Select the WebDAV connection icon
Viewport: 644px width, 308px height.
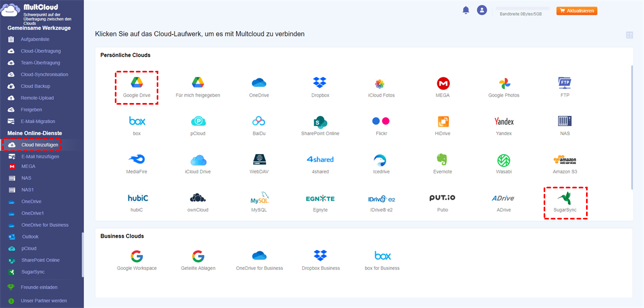pos(259,160)
